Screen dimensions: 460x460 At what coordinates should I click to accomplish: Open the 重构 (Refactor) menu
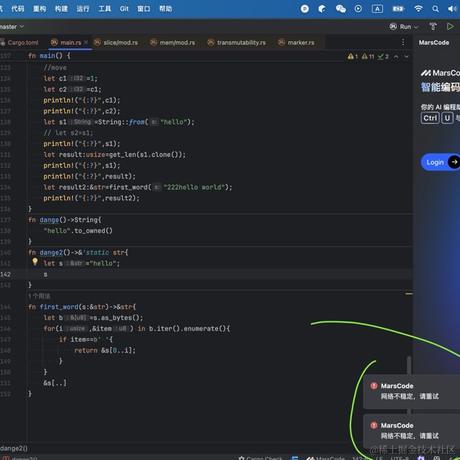click(39, 9)
